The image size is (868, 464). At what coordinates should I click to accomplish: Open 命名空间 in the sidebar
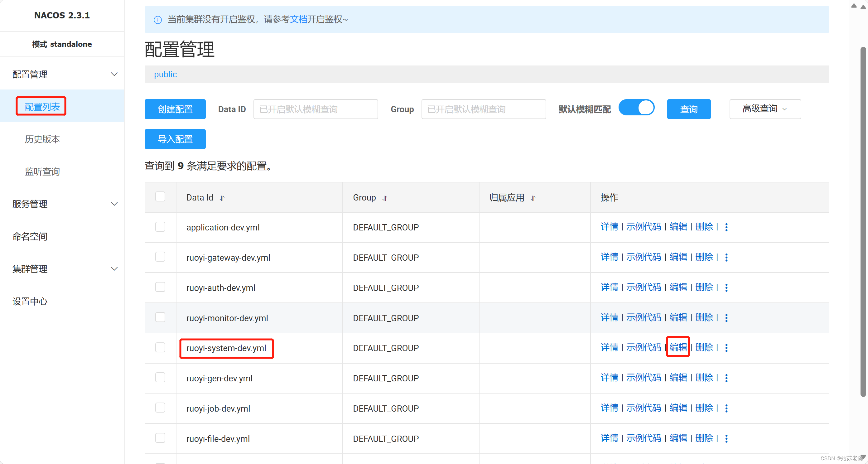pos(30,236)
